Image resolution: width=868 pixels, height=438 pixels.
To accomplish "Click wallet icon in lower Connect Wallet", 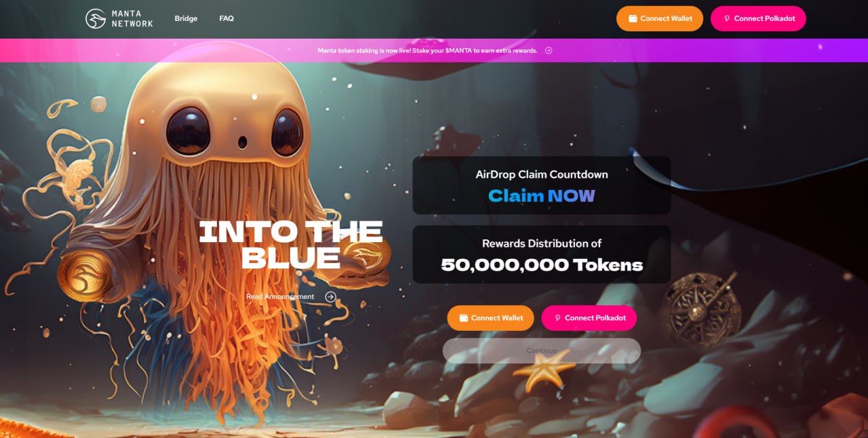I will click(x=464, y=318).
